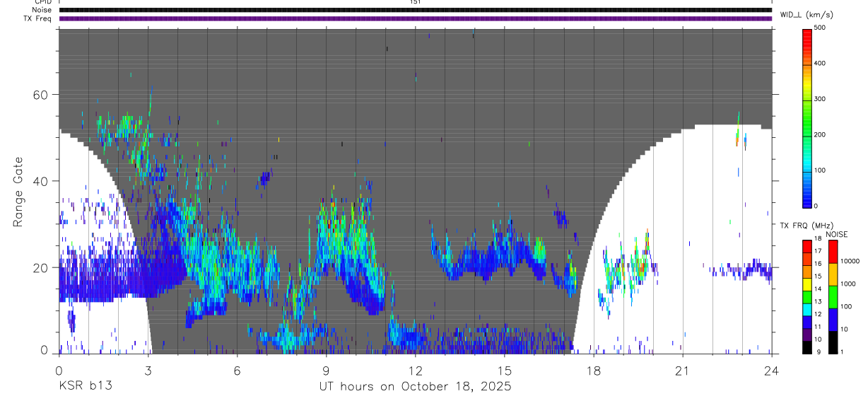Click the "NOISE" legend title
Image resolution: width=868 pixels, height=401 pixels.
836,234
